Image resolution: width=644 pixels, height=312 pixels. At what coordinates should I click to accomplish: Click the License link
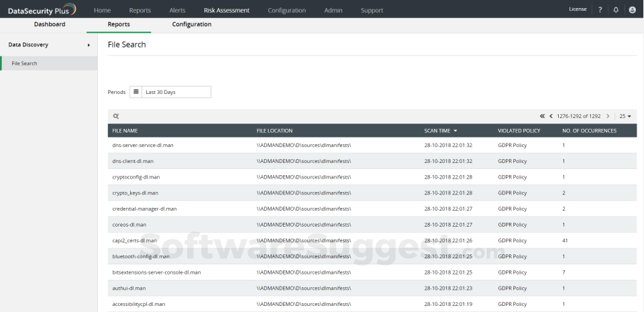577,9
